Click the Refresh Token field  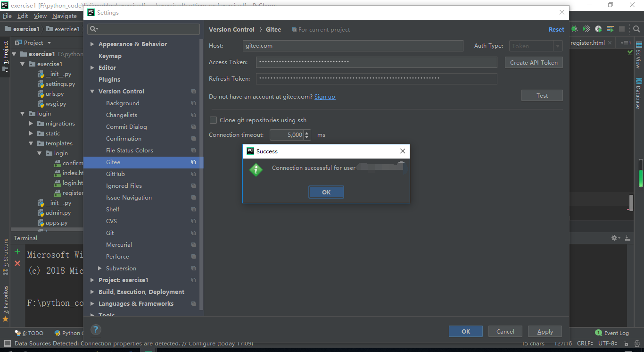(x=377, y=79)
